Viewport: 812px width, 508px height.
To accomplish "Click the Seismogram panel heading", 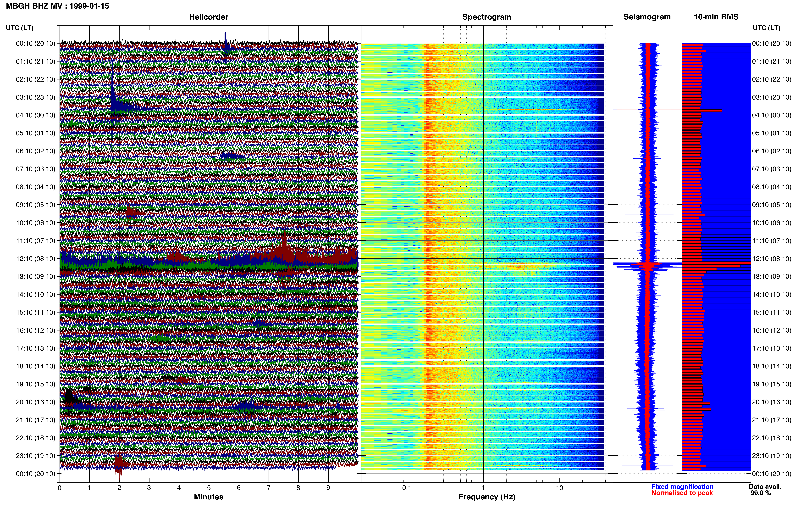I will pyautogui.click(x=647, y=17).
